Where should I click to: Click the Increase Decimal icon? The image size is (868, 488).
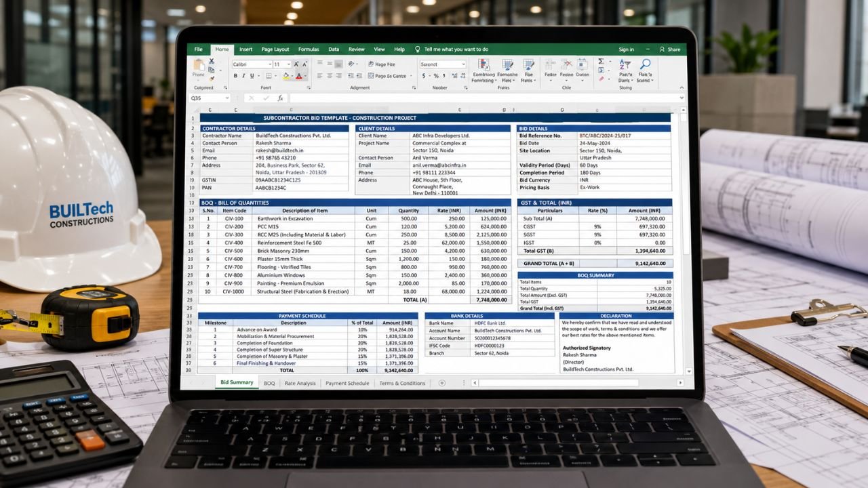[x=454, y=75]
